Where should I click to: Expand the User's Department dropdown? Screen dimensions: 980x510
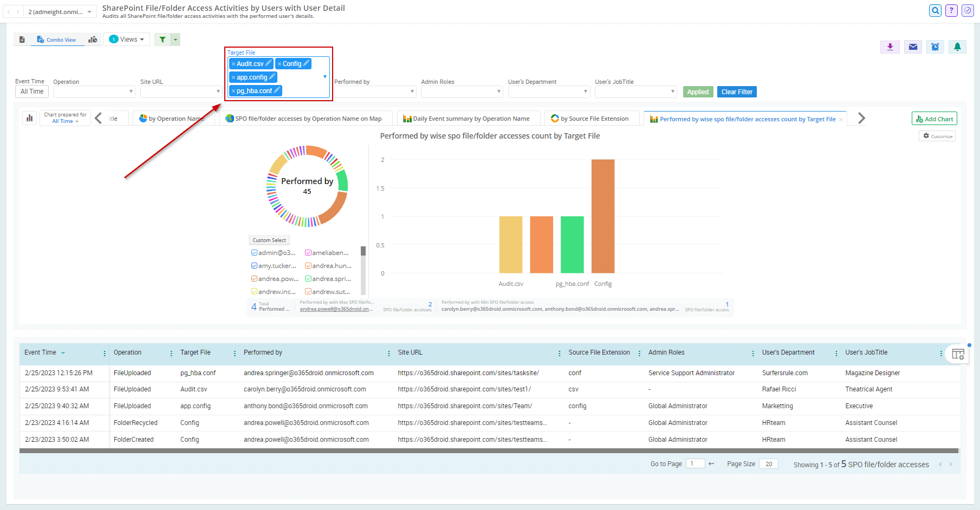point(549,91)
